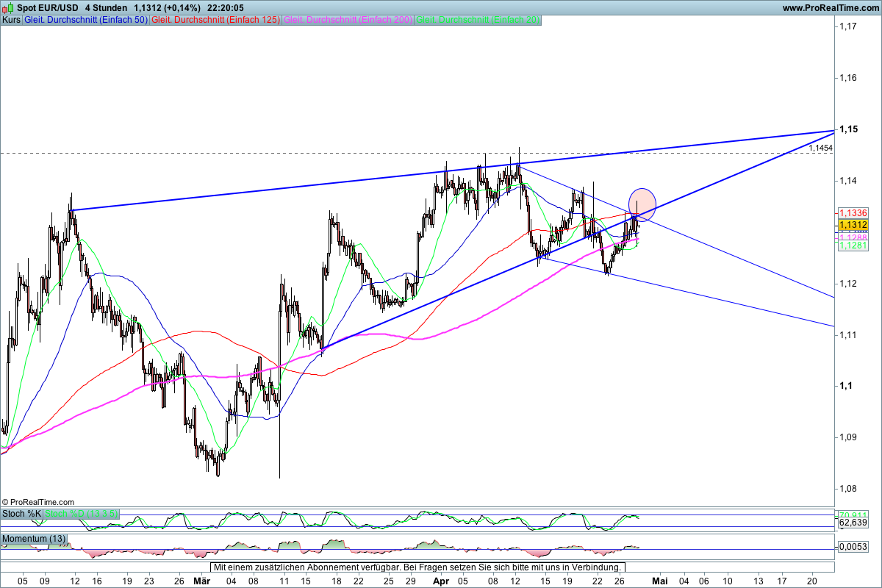Click the 'Mär' month label on time axis
The height and width of the screenshot is (588, 882).
(201, 581)
